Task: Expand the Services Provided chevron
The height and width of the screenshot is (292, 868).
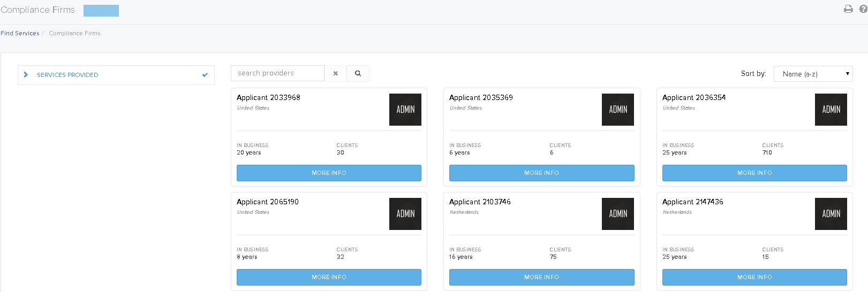Action: point(26,75)
